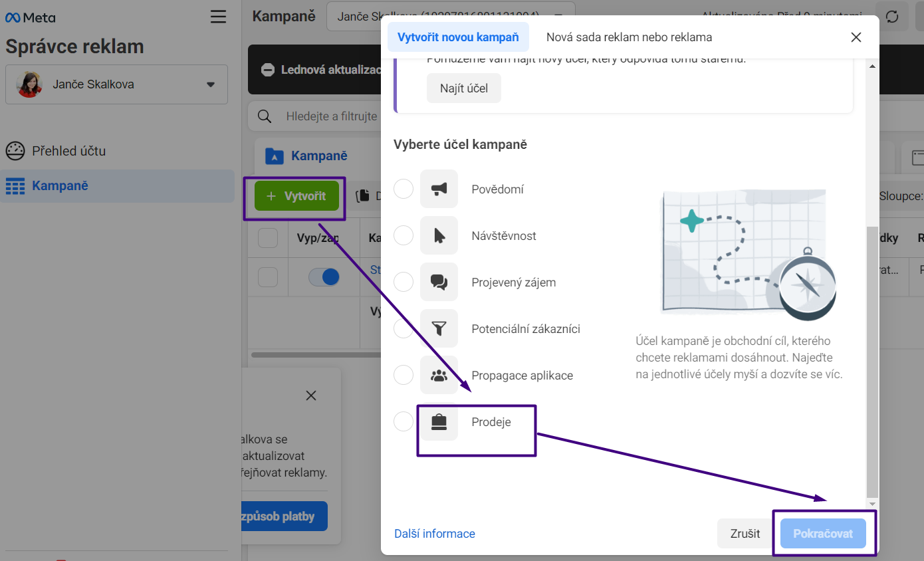The image size is (924, 561).
Task: Click the Najít účel button
Action: [464, 88]
